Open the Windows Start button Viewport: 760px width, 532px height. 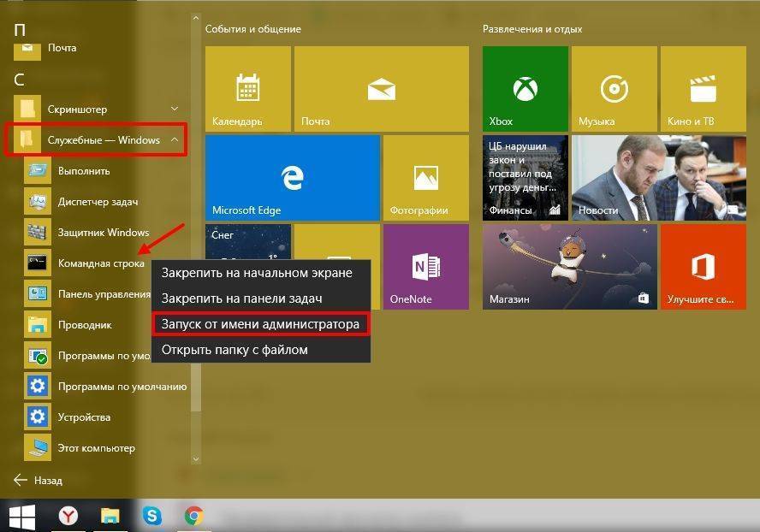pos(22,516)
